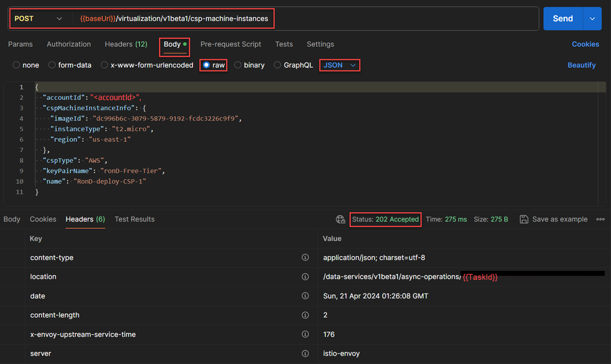Open the Headers (12) request tab
Viewport: 611px width, 364px height.
pyautogui.click(x=126, y=44)
